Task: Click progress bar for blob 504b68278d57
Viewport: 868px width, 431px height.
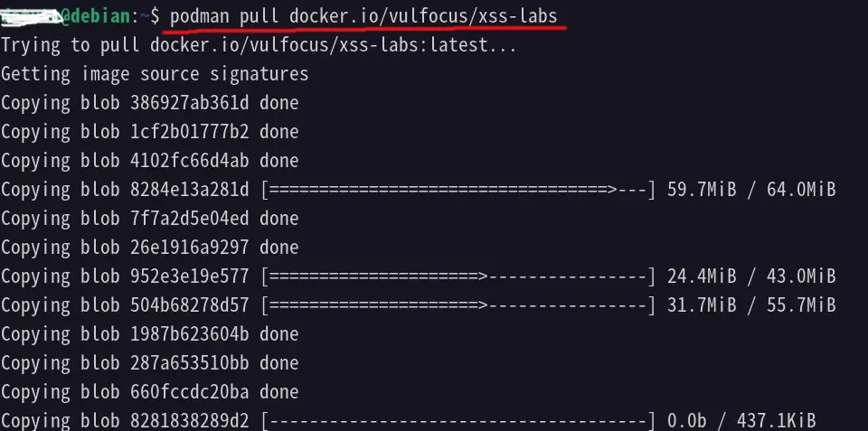Action: click(458, 305)
